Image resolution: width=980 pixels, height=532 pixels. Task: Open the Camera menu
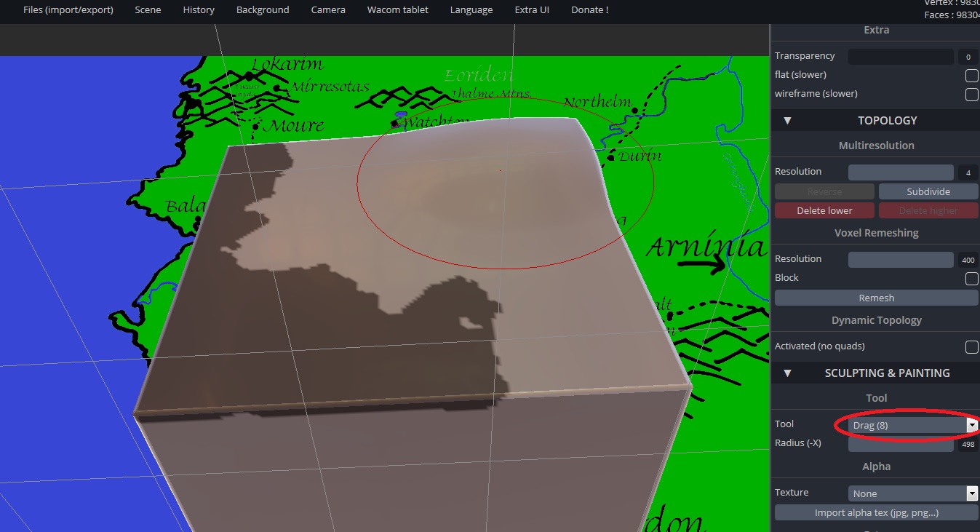(328, 10)
